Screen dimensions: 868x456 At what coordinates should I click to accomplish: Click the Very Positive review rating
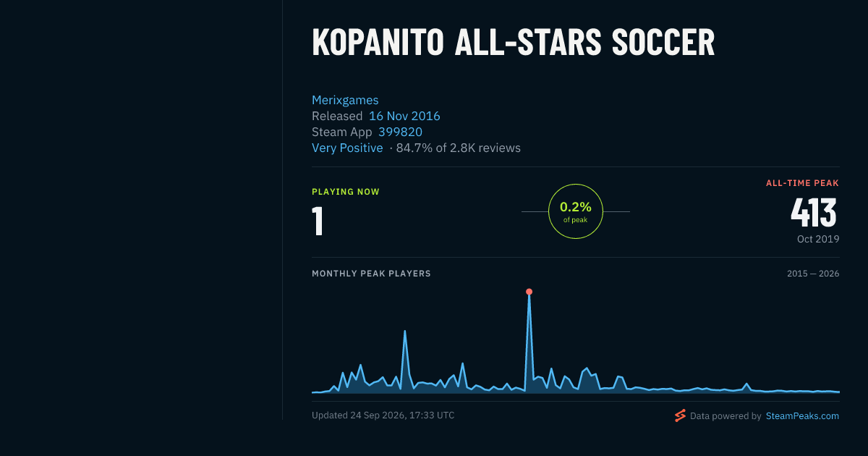347,148
